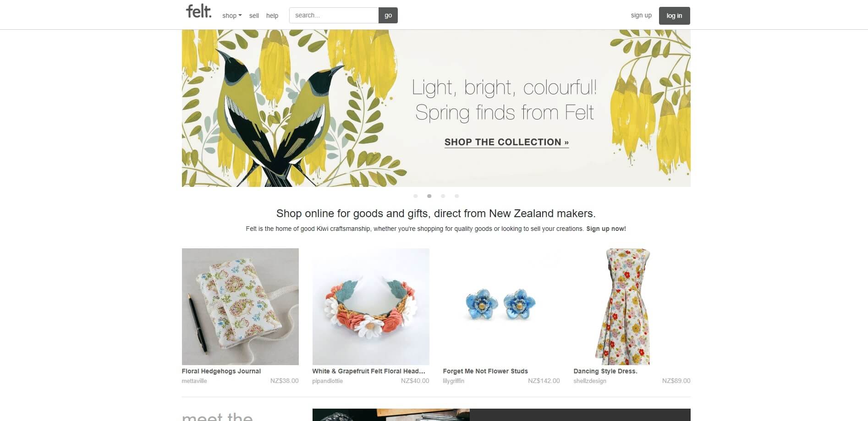Open the Dancing Style Dress photo

632,306
